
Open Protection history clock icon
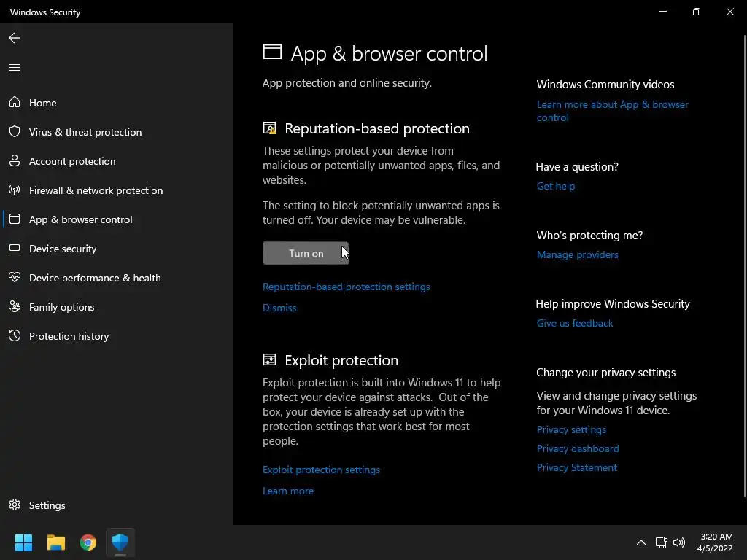coord(15,336)
